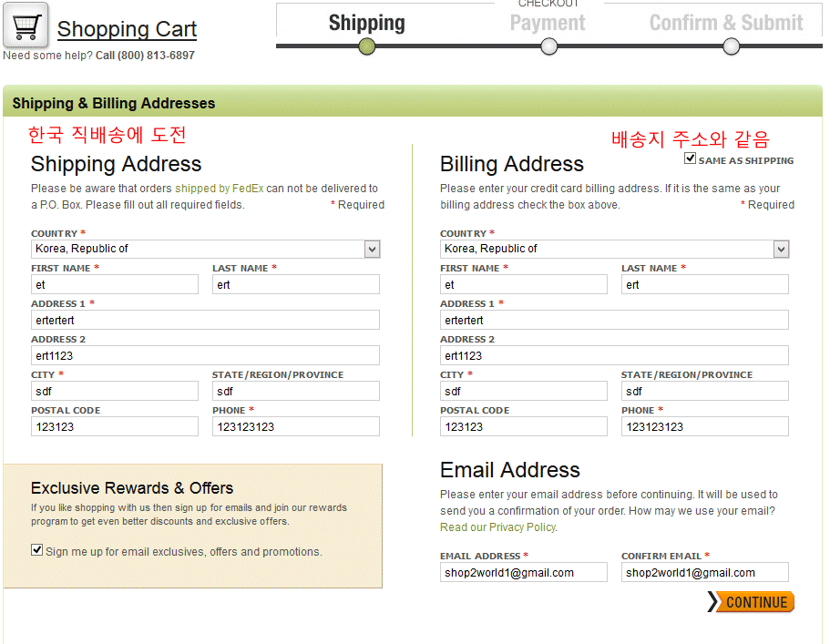Image resolution: width=830 pixels, height=644 pixels.
Task: Go to the Payment checkout tab
Action: pos(548,23)
